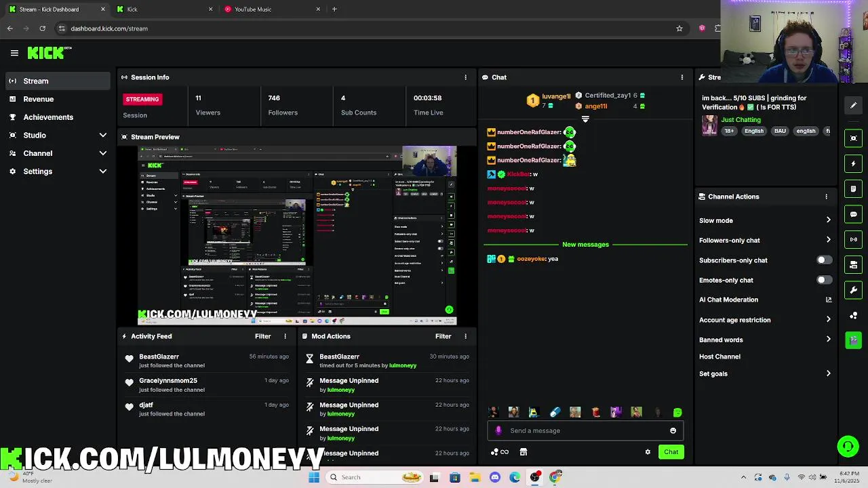Click the taskbar Search box
This screenshot has width=868, height=488.
(x=375, y=477)
